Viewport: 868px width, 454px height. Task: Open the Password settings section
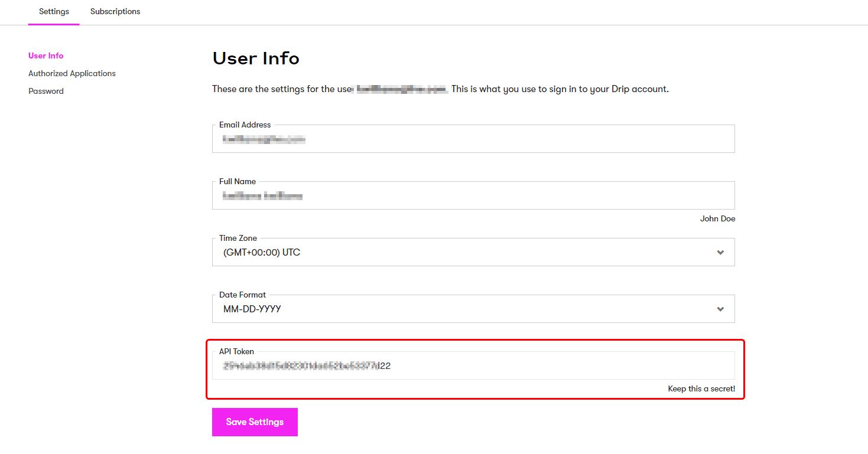tap(46, 92)
